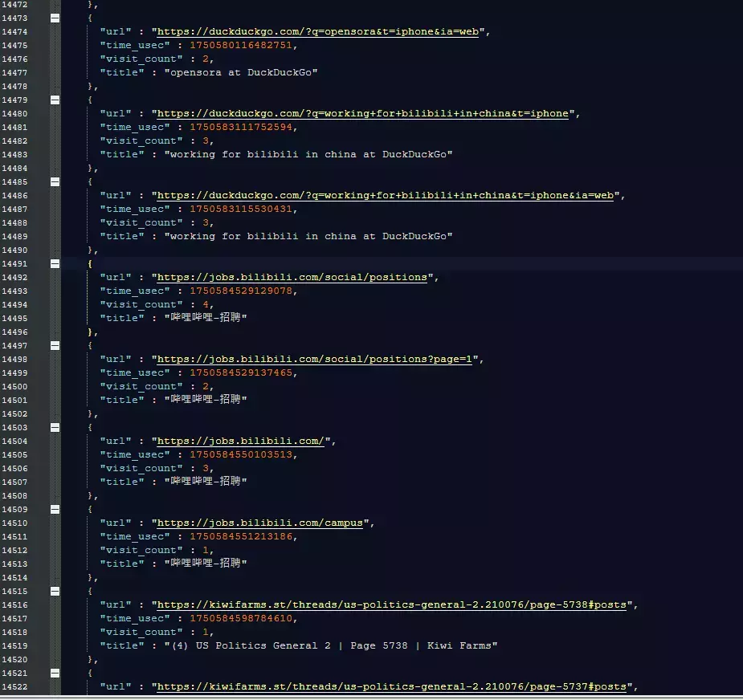Click the title text on line 14483

coord(308,155)
